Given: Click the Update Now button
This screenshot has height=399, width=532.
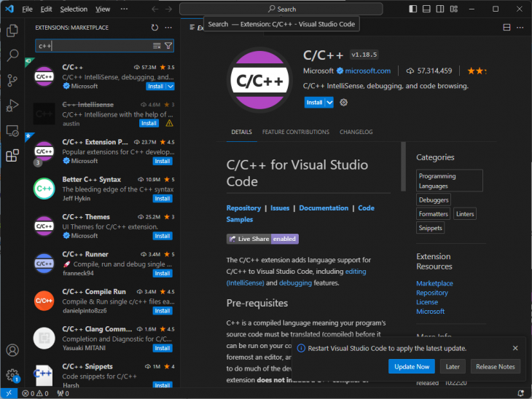Looking at the screenshot, I should 412,366.
